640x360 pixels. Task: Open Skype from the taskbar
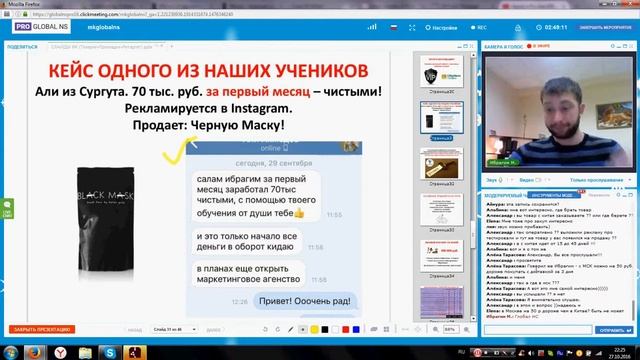(x=109, y=353)
